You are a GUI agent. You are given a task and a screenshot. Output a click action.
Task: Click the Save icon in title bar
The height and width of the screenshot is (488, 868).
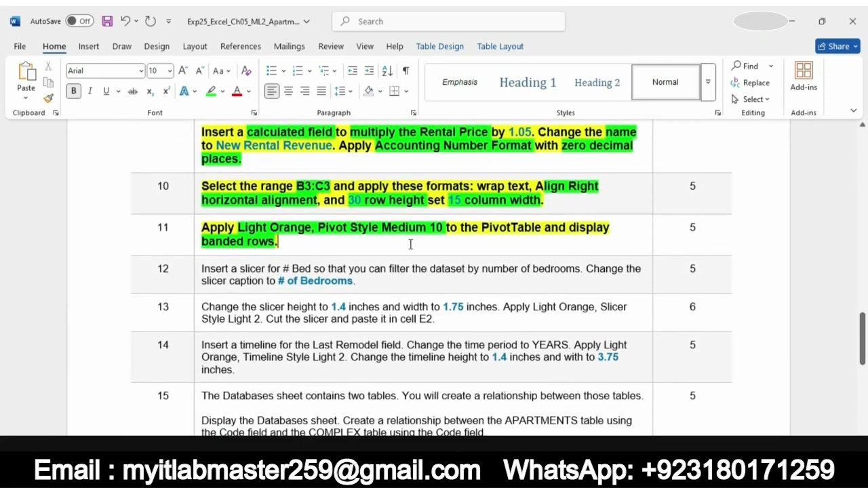click(107, 21)
